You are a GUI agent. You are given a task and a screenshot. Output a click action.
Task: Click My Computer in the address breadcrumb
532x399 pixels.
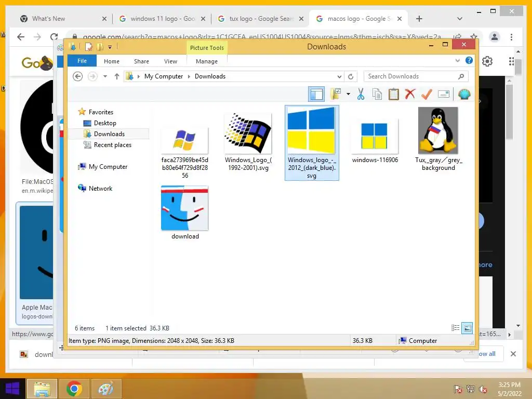tap(164, 76)
